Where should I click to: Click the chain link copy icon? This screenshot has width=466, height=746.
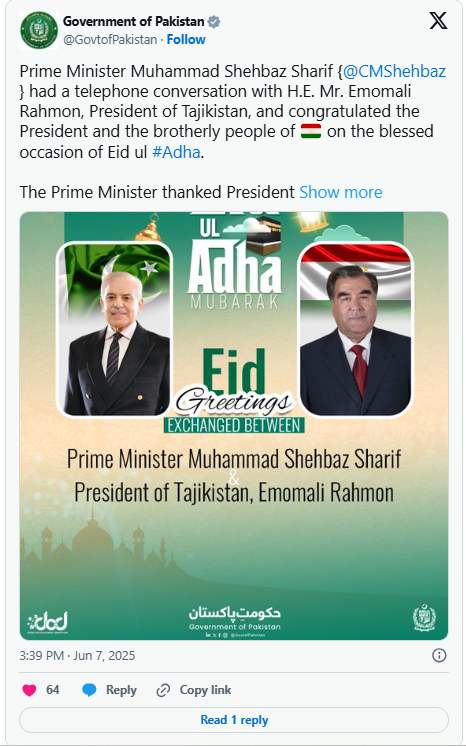[x=163, y=690]
